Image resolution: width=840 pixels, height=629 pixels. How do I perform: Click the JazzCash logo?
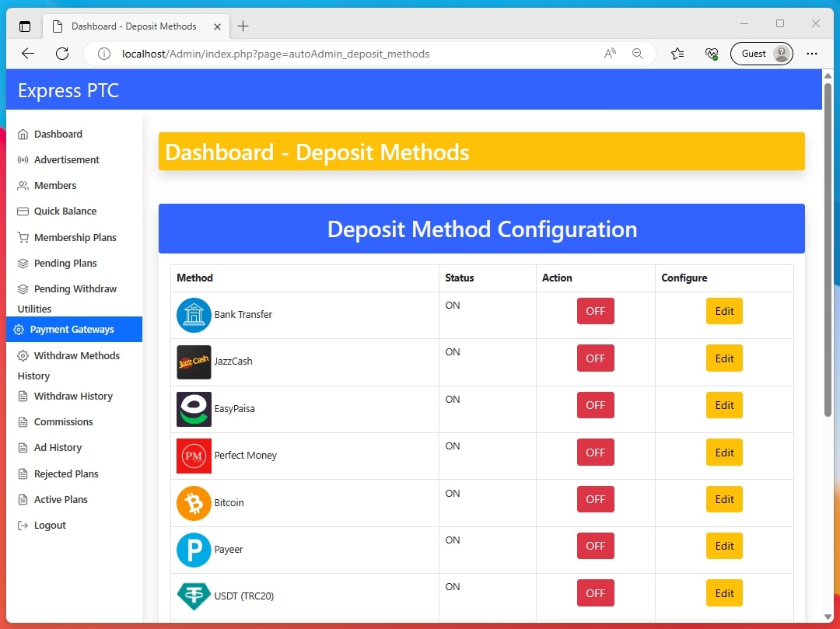point(194,362)
